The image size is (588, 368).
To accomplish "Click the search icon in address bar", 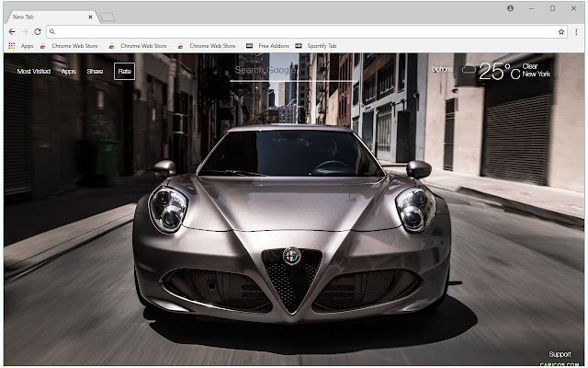I will click(x=52, y=32).
